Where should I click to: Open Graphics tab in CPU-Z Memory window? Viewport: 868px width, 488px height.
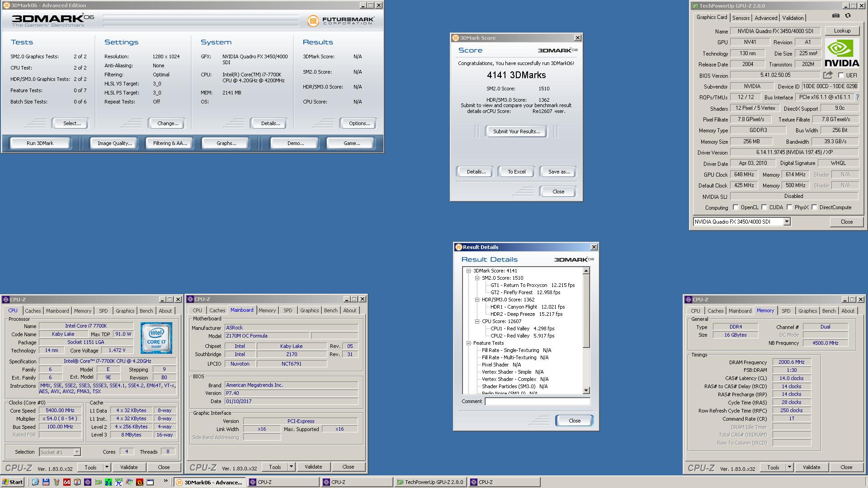[807, 311]
